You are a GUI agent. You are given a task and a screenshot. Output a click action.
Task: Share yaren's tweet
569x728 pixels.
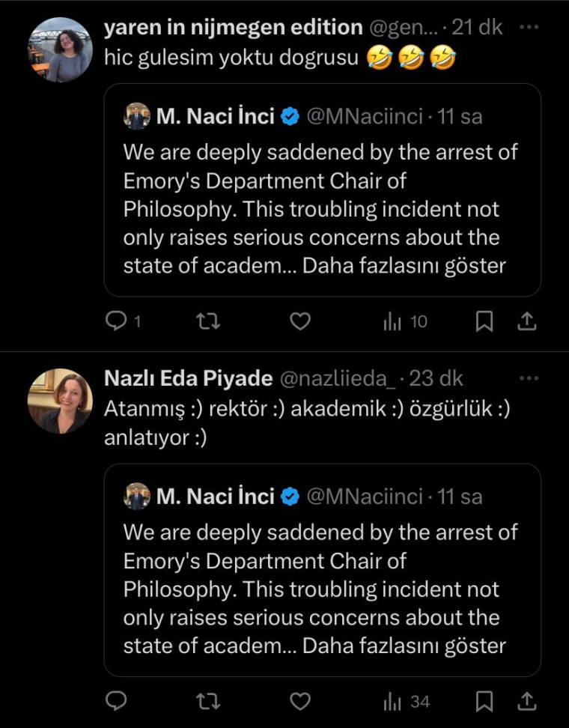coord(526,321)
